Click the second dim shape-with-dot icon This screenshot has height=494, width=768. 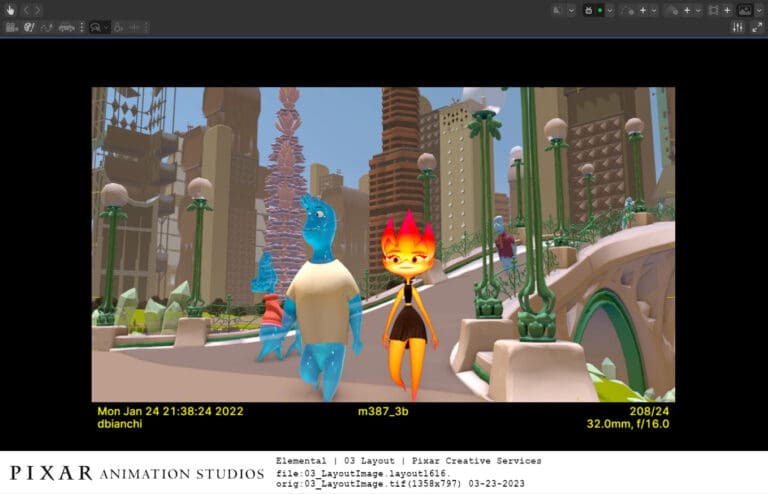point(672,11)
